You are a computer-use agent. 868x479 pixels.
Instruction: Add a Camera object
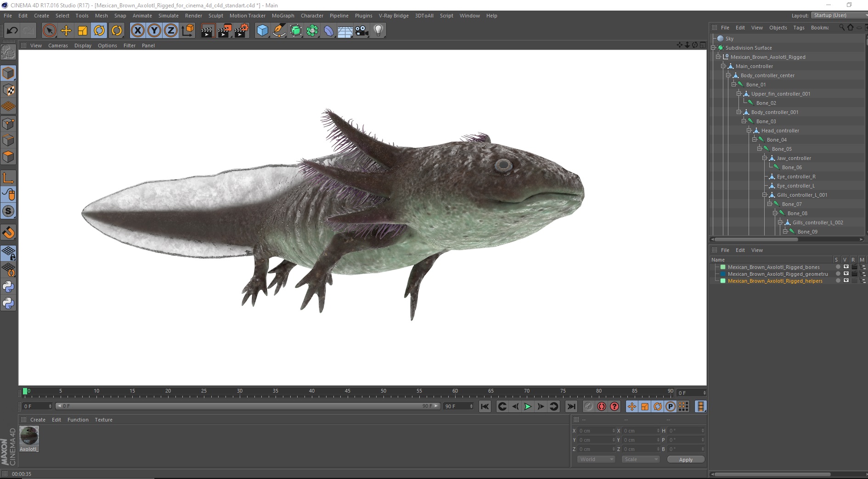point(362,31)
